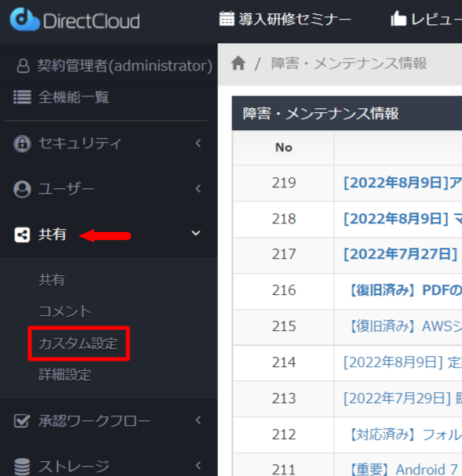This screenshot has width=462, height=476.
Task: Click the 共有 share icon
Action: point(22,234)
